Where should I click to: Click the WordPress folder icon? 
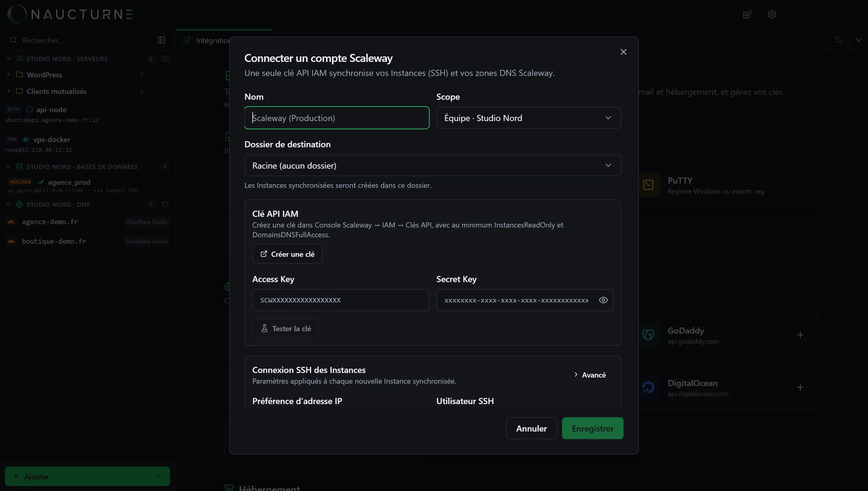20,74
